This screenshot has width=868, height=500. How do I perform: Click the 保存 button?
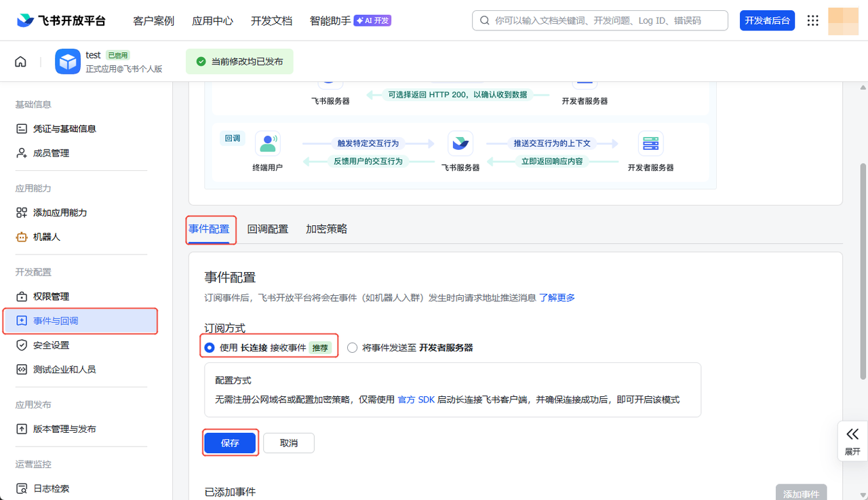pos(230,443)
